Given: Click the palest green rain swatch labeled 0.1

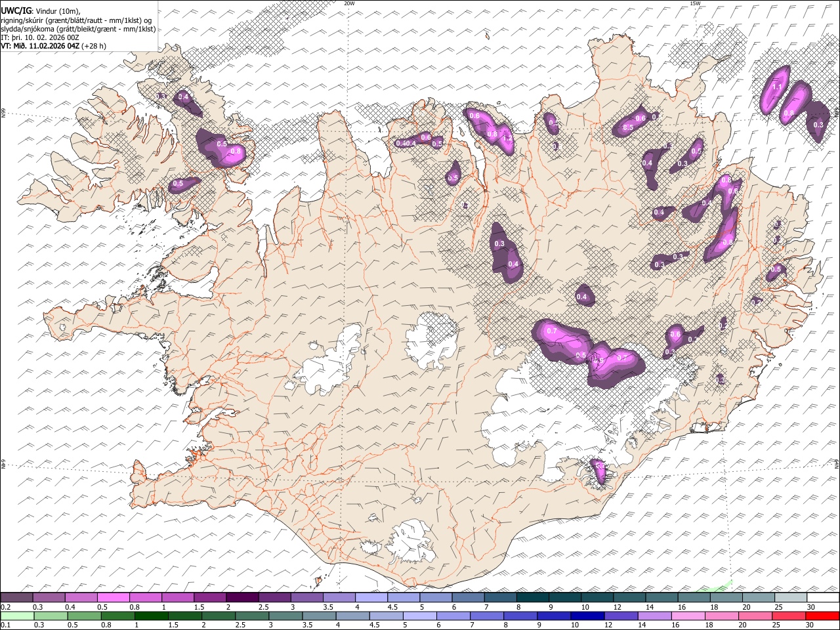Looking at the screenshot, I should 16,616.
